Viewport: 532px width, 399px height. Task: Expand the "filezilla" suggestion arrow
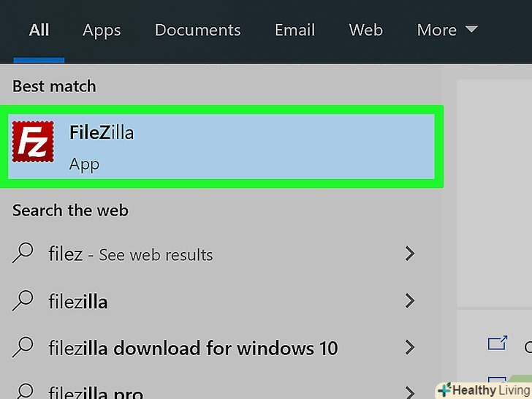[410, 300]
